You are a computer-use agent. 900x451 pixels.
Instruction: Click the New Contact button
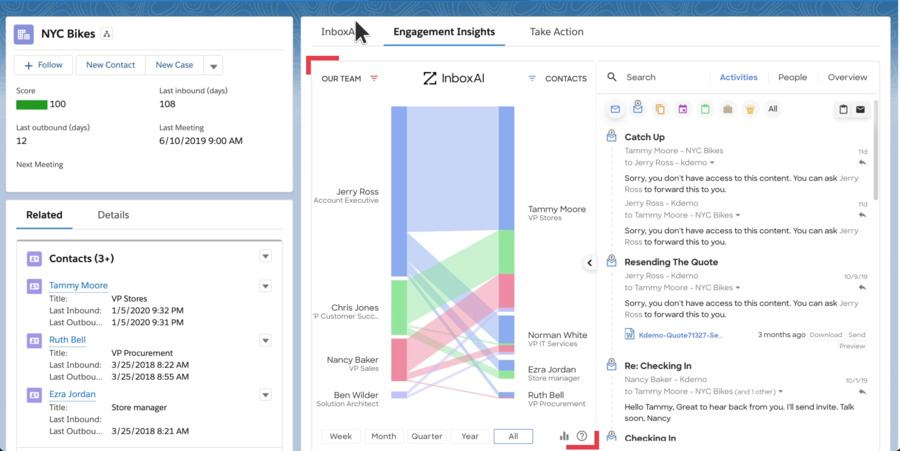click(110, 65)
